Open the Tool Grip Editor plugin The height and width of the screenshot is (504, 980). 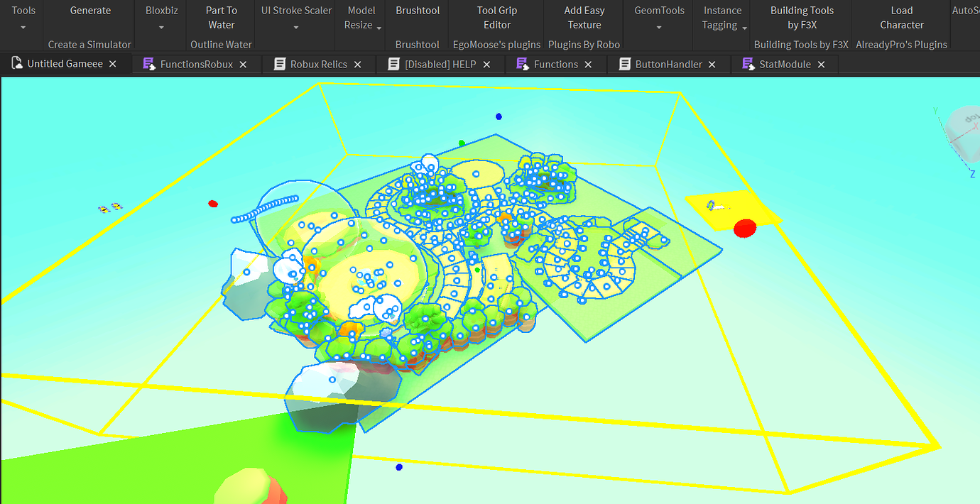click(497, 18)
